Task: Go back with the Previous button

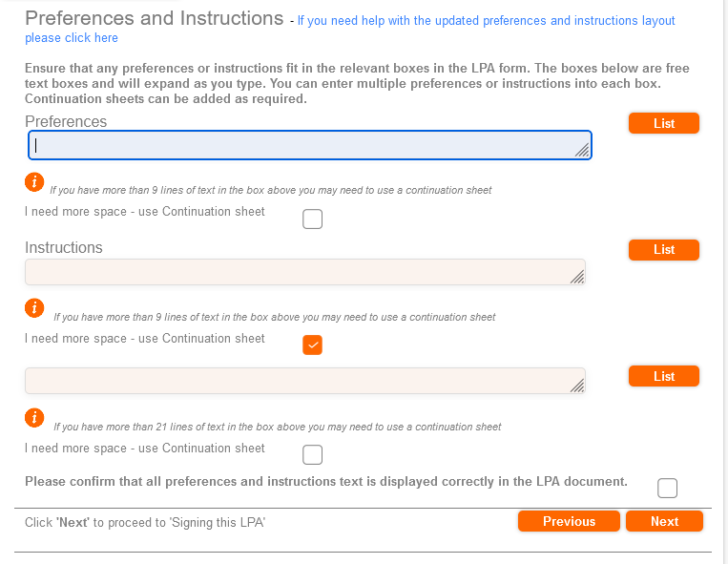Action: (569, 521)
